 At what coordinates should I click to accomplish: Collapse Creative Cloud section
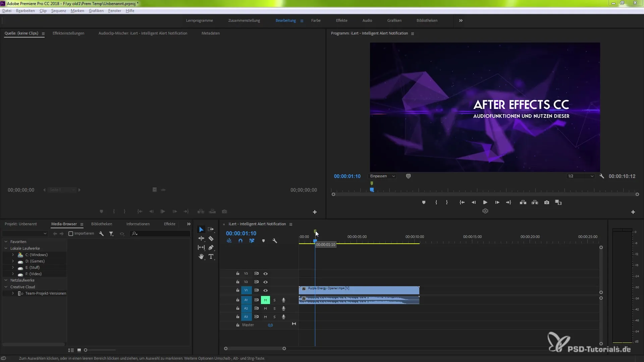click(x=6, y=287)
